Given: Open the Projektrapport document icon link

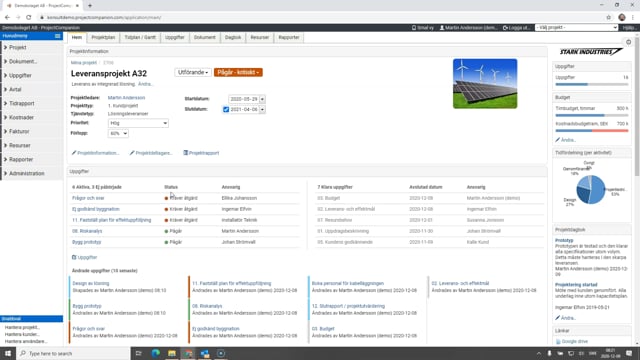Looking at the screenshot, I should (201, 153).
